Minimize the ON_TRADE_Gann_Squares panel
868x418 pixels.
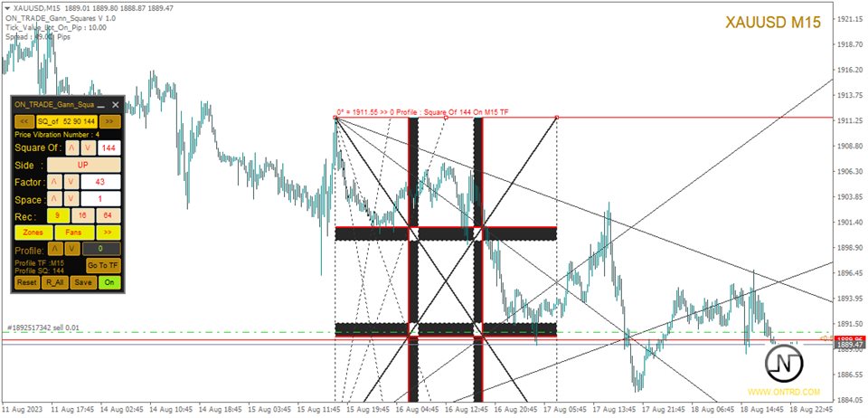tap(102, 105)
